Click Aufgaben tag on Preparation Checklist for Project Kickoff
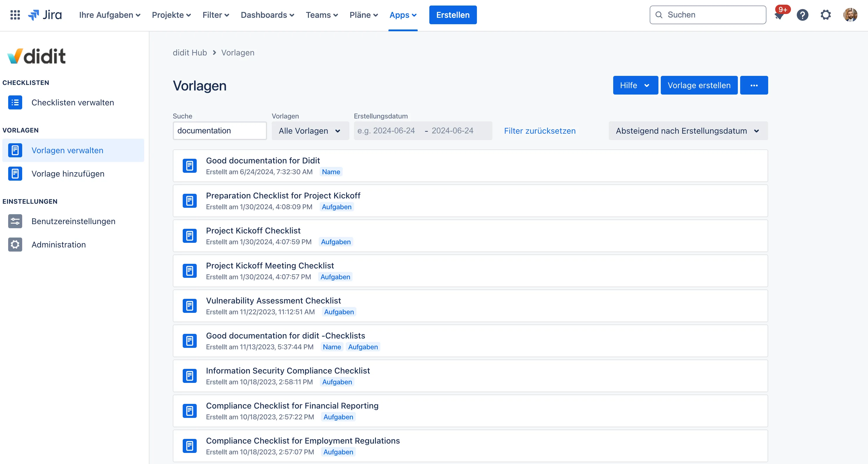This screenshot has width=868, height=464. coord(336,207)
